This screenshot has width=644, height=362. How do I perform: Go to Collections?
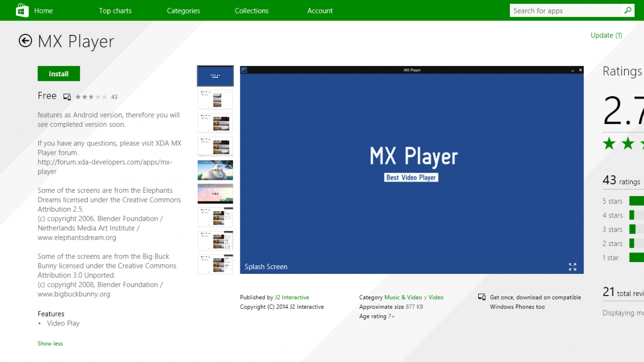(252, 11)
